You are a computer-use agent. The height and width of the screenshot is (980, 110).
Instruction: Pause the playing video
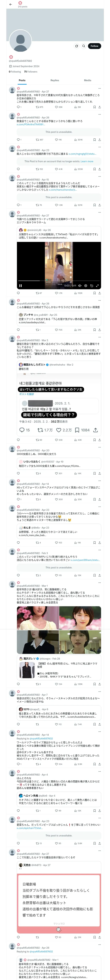point(21,285)
